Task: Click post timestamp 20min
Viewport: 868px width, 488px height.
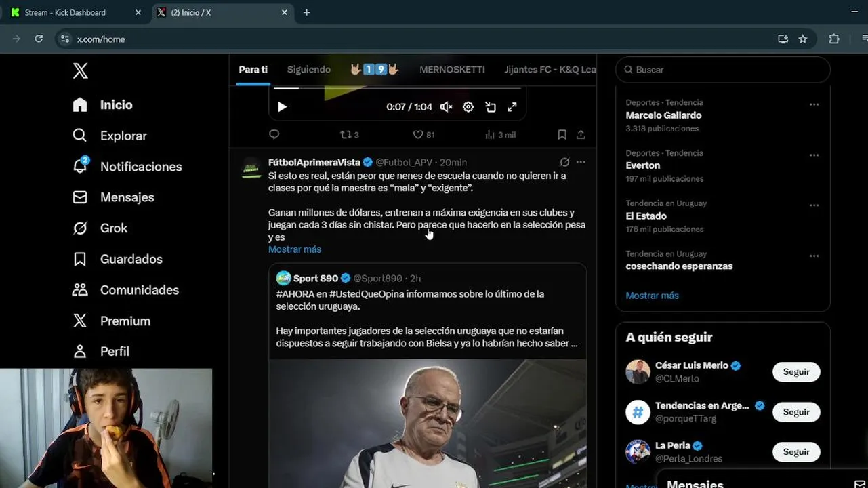Action: click(453, 162)
